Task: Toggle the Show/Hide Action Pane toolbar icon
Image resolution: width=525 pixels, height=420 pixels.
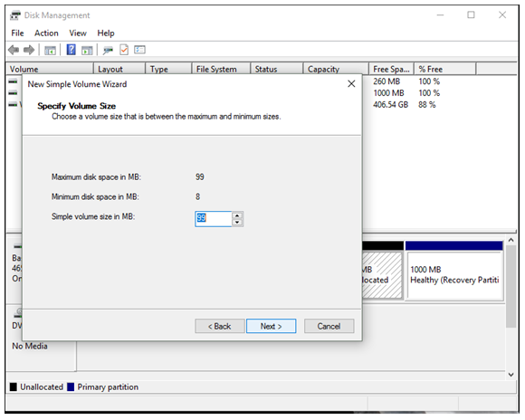Action: [87, 51]
